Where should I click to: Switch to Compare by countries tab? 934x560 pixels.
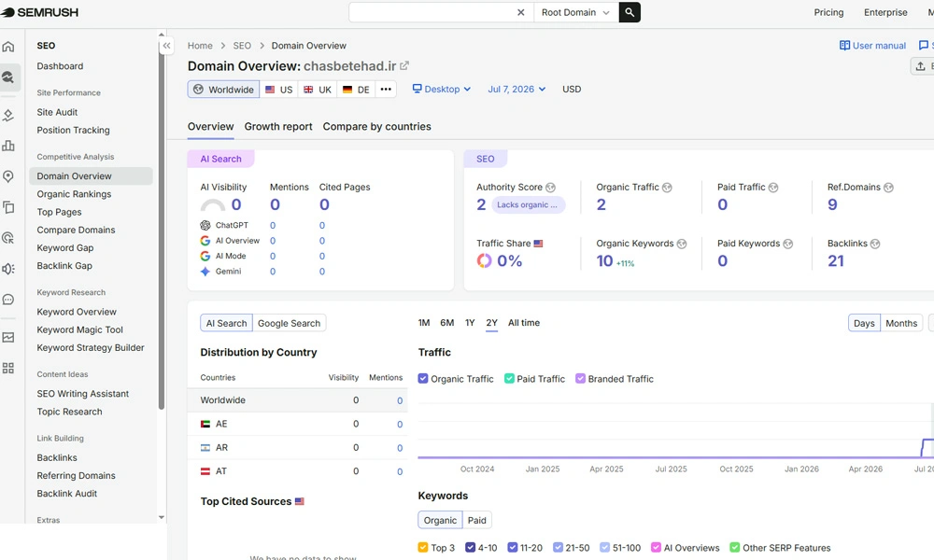click(x=377, y=127)
